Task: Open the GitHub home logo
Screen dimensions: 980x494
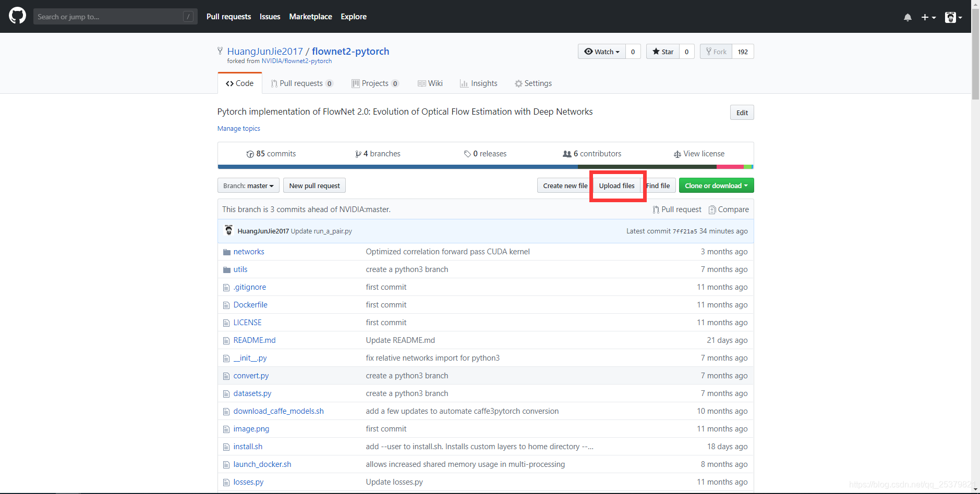Action: (x=17, y=16)
